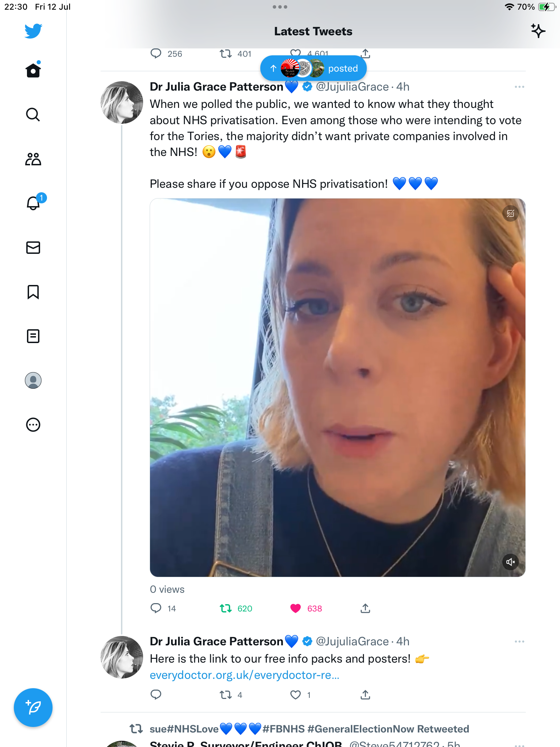Open more options for polling tweet

(x=519, y=87)
